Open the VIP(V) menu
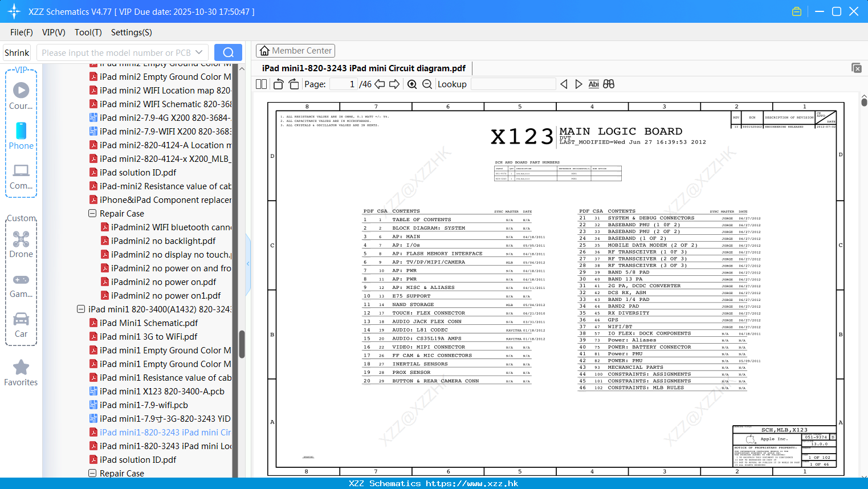Screen dimensions: 868x489 click(54, 32)
